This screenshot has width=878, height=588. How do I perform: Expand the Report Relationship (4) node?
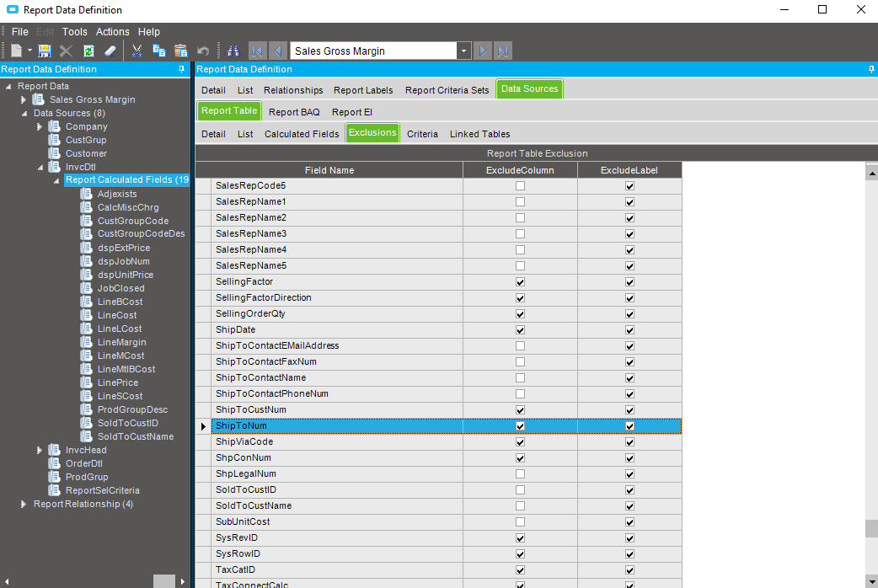pyautogui.click(x=24, y=504)
